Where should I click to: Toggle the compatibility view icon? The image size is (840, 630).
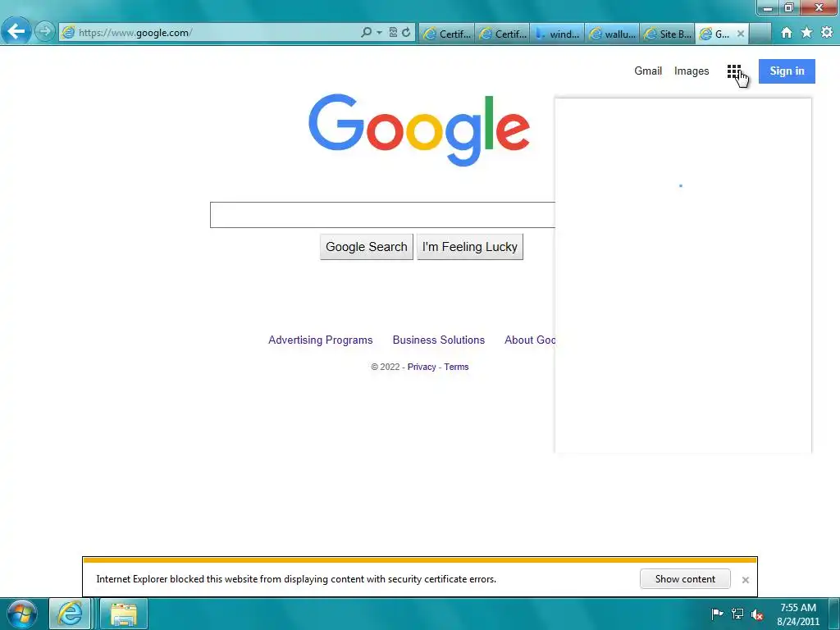[393, 32]
